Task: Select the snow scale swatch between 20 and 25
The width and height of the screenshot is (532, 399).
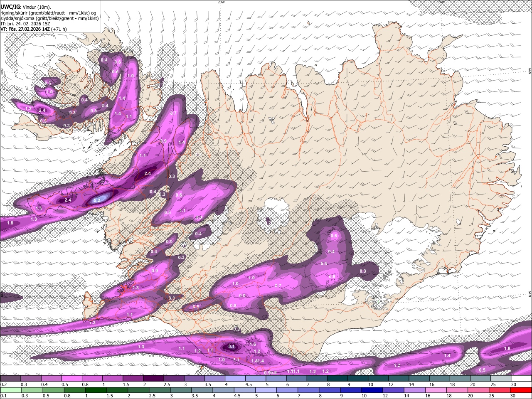Action: pos(480,378)
